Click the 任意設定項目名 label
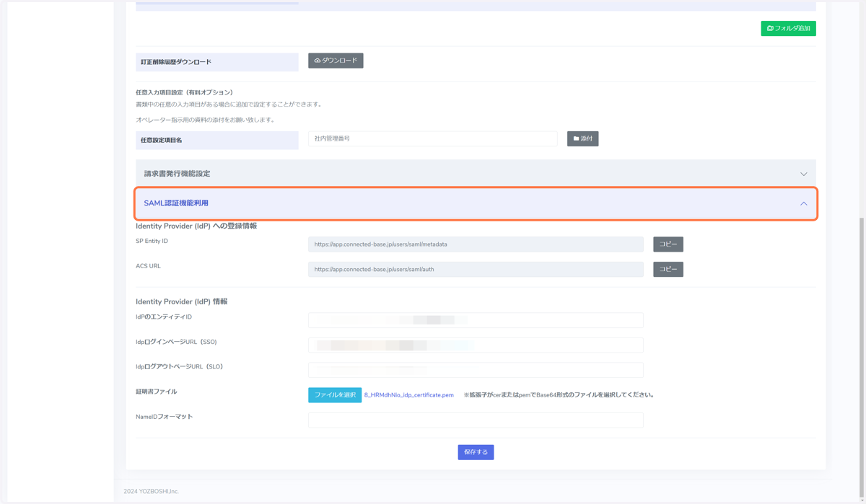Viewport: 866px width, 504px height. tap(162, 140)
